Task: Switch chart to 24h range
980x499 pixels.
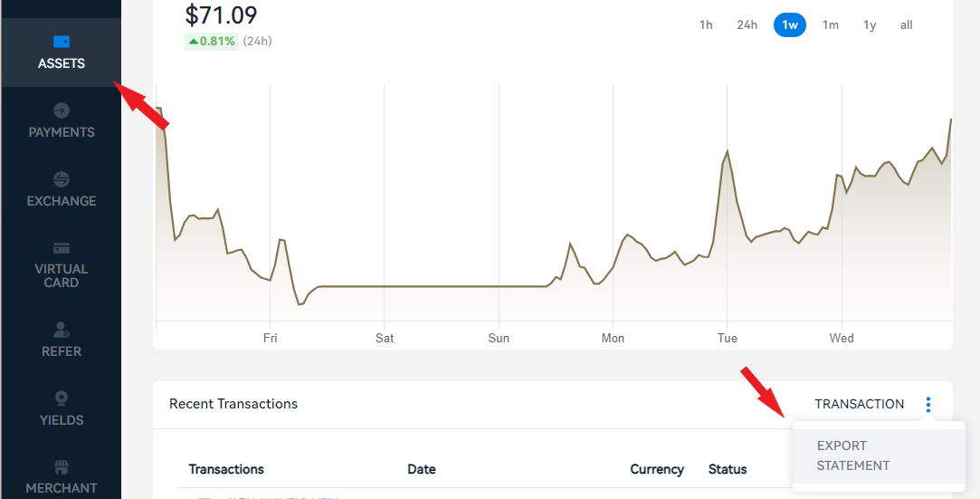Action: (747, 25)
